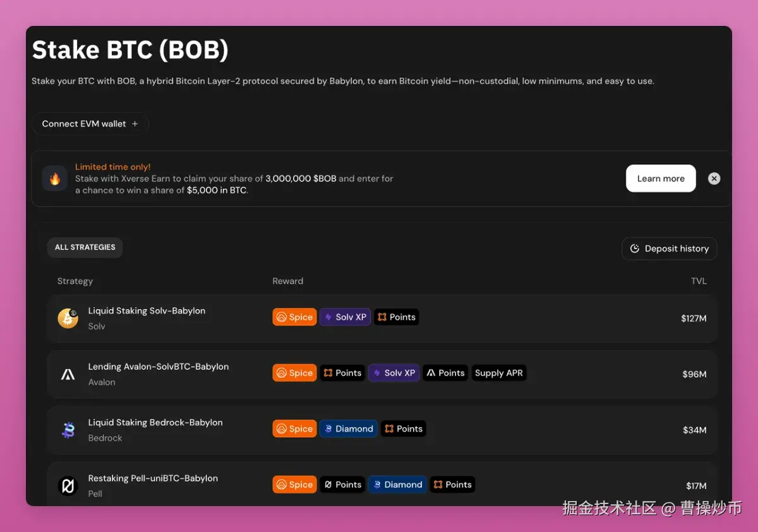Click Diamond badge in Liquid Staking Bedrock row
Viewport: 758px width, 532px height.
click(x=349, y=428)
